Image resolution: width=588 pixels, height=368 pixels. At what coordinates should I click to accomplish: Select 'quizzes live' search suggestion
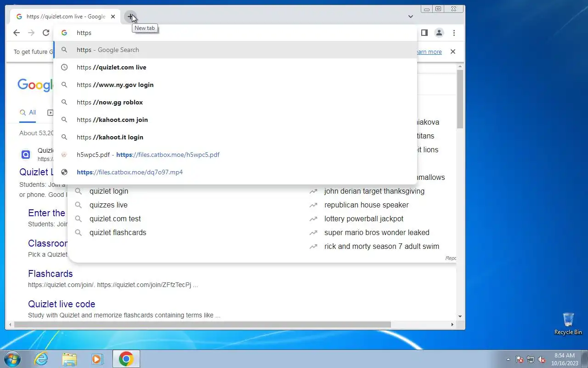[x=108, y=205]
